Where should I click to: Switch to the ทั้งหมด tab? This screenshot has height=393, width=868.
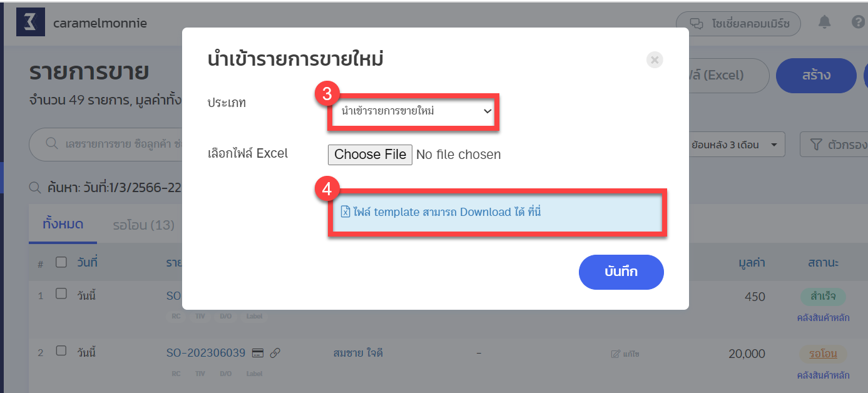(x=63, y=224)
